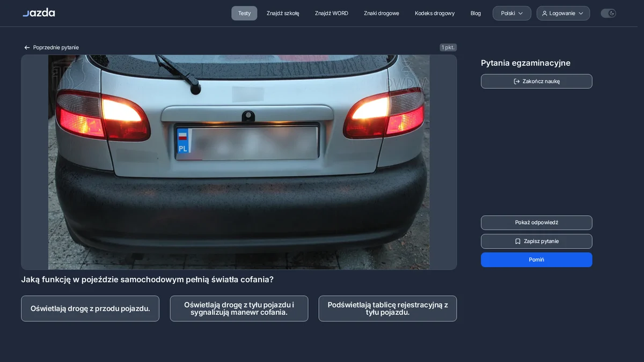
Task: Click the left arrow before Poprzednie pytanie
Action: coord(27,48)
